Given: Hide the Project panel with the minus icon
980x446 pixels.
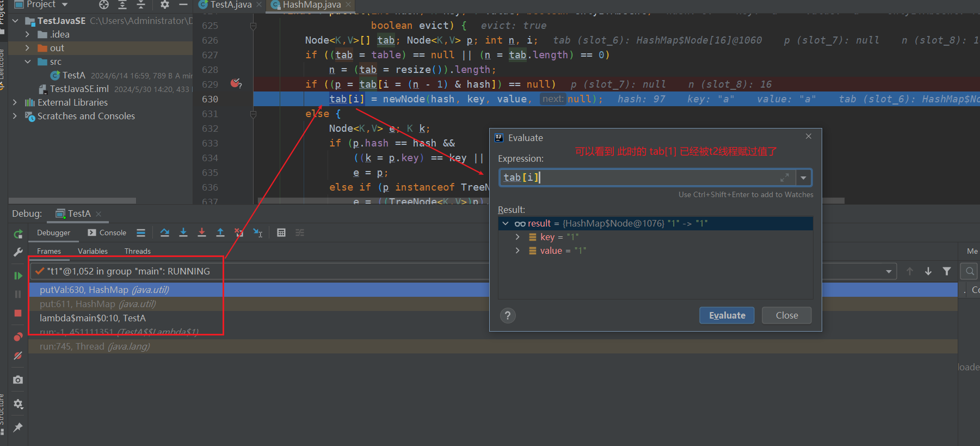Looking at the screenshot, I should click(x=183, y=4).
